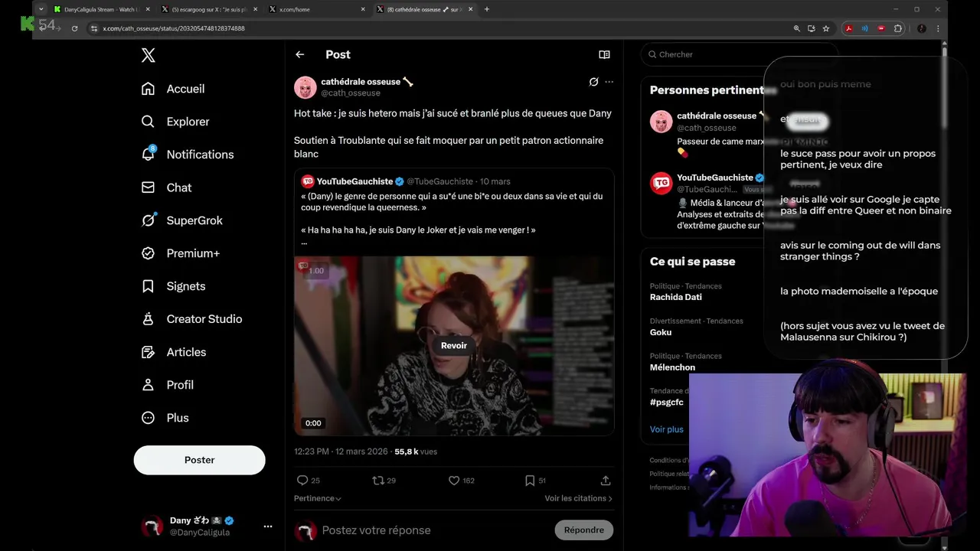This screenshot has width=980, height=551.
Task: Open the tab search dropdown arrow
Action: coord(41,9)
